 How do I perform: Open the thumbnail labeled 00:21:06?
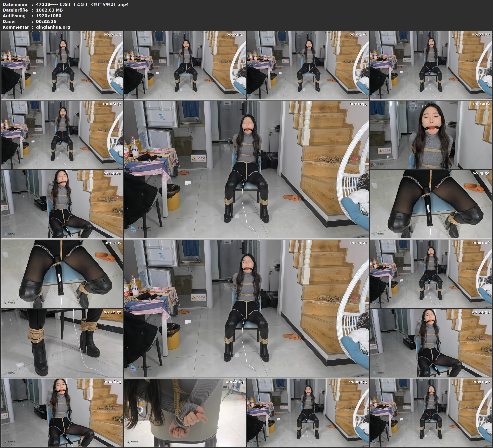(x=431, y=274)
